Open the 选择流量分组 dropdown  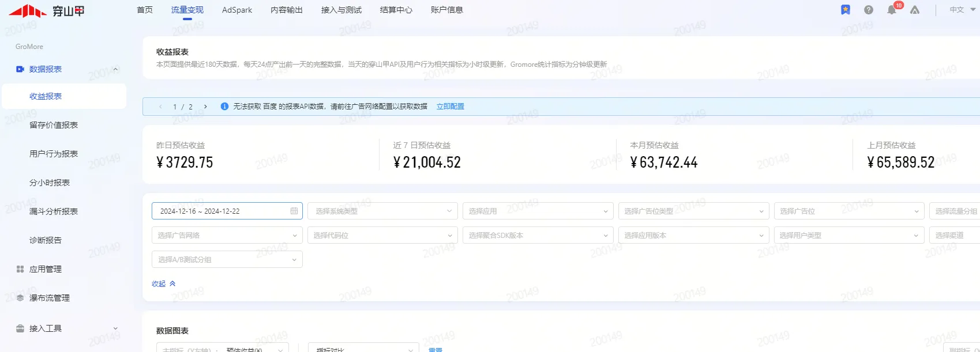[955, 211]
